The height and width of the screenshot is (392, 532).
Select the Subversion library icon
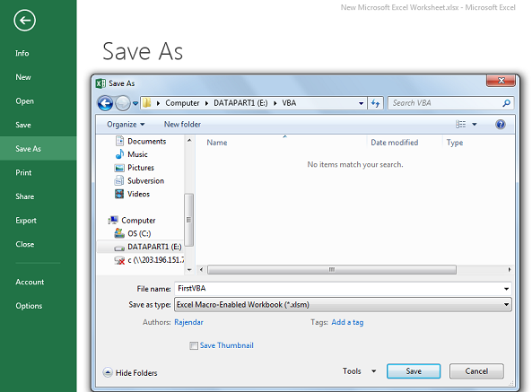(119, 180)
